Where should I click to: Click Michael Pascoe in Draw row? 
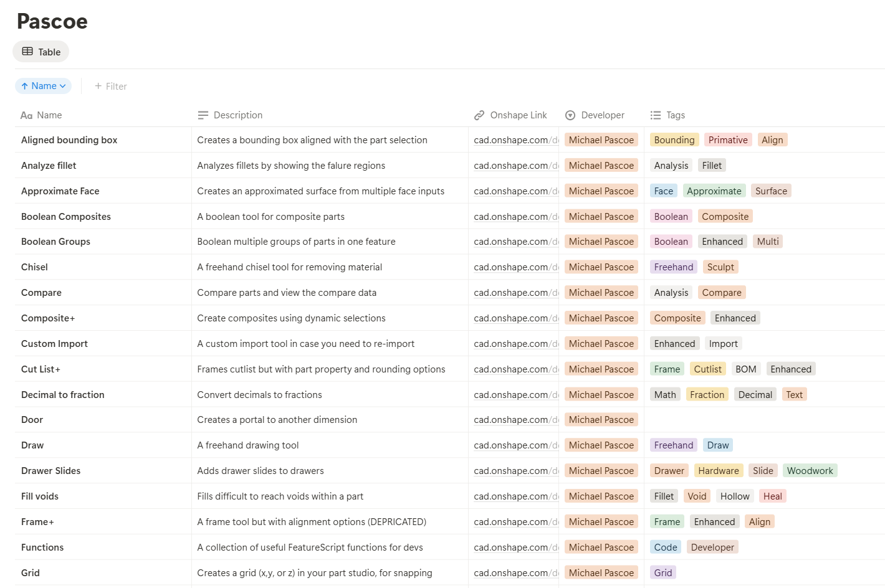(x=601, y=445)
